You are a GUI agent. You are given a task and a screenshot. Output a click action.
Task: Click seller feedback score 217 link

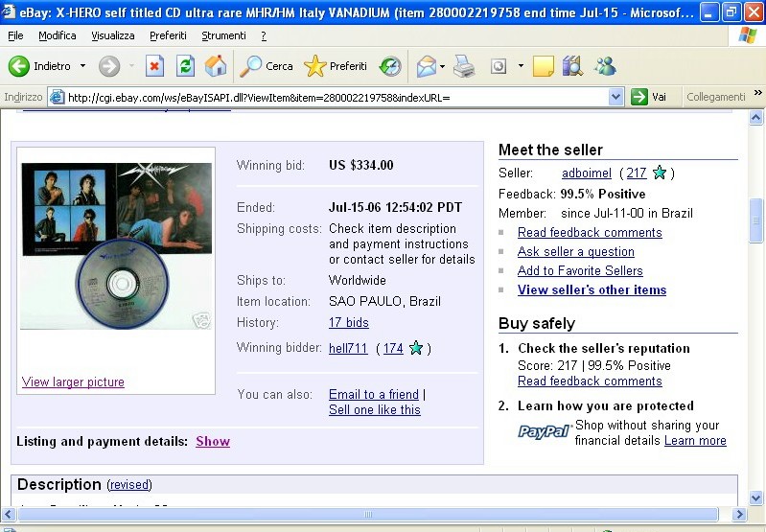pos(636,173)
